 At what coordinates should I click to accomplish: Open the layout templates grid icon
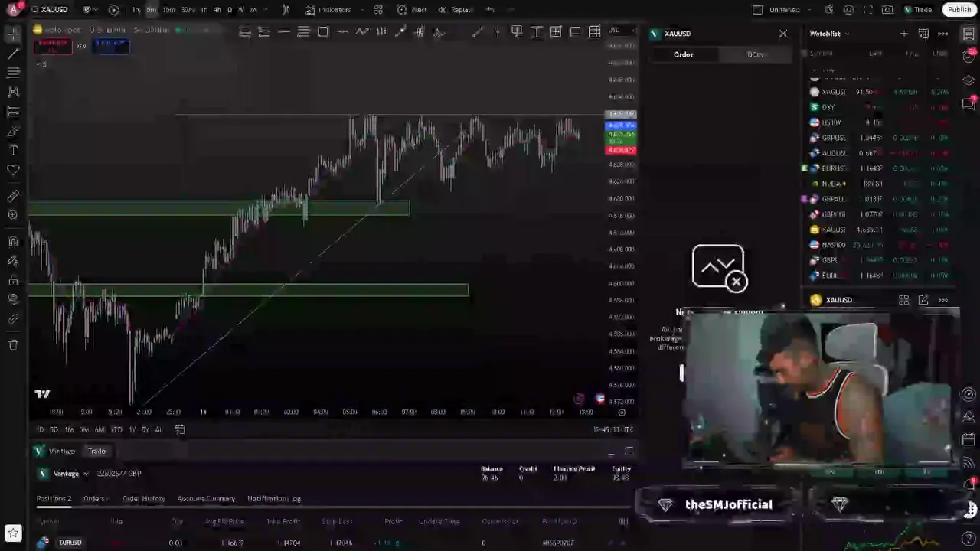pos(378,10)
